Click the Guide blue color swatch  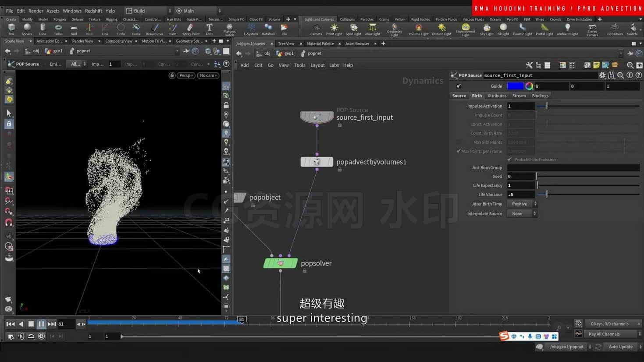(515, 86)
